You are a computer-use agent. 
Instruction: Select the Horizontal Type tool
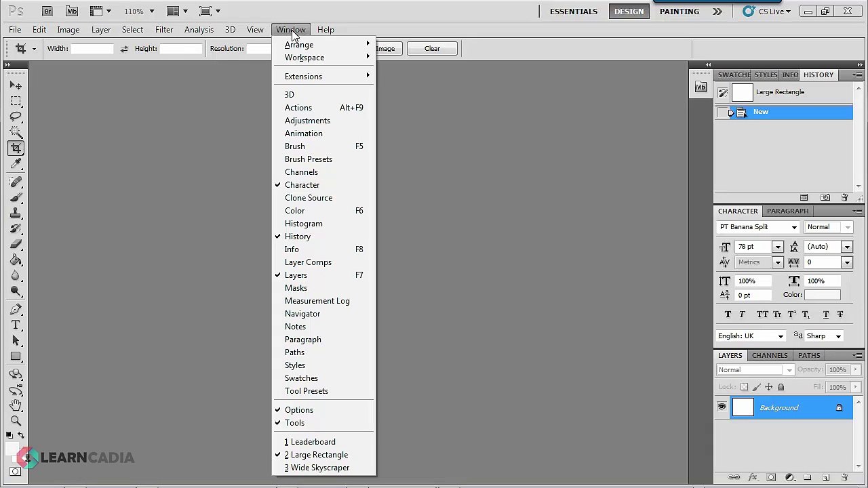pyautogui.click(x=16, y=325)
